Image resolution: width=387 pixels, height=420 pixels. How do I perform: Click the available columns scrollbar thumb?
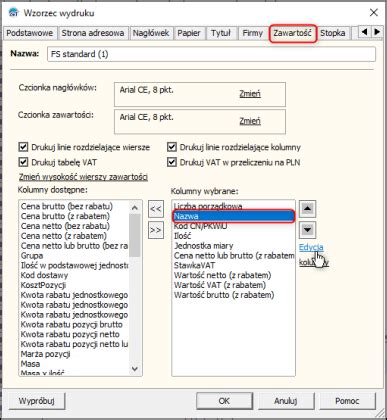tap(135, 236)
